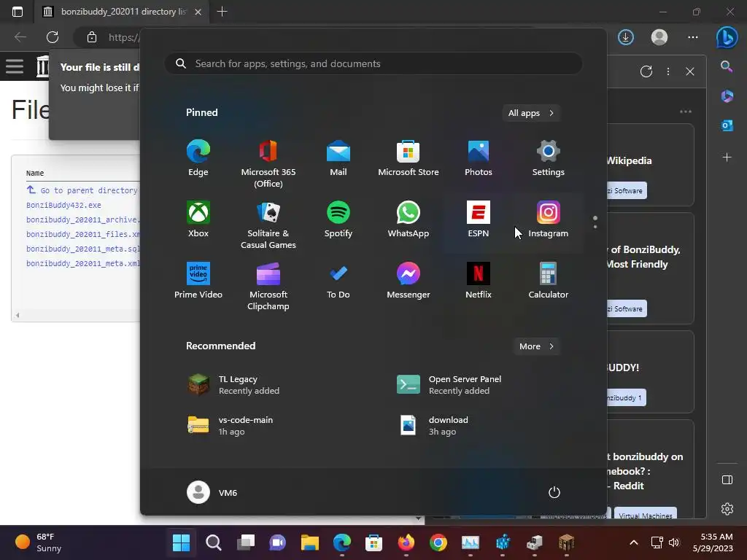Open Microsoft Store from pinned apps
The image size is (747, 560).
coord(409,158)
